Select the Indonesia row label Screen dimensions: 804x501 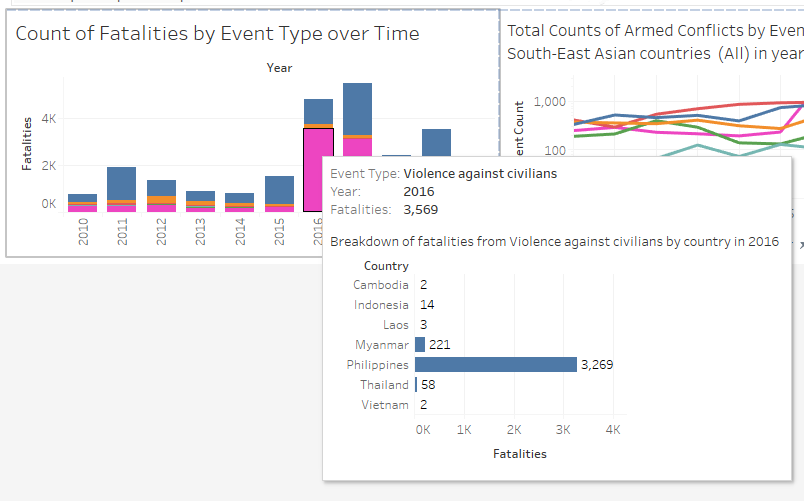(x=381, y=305)
